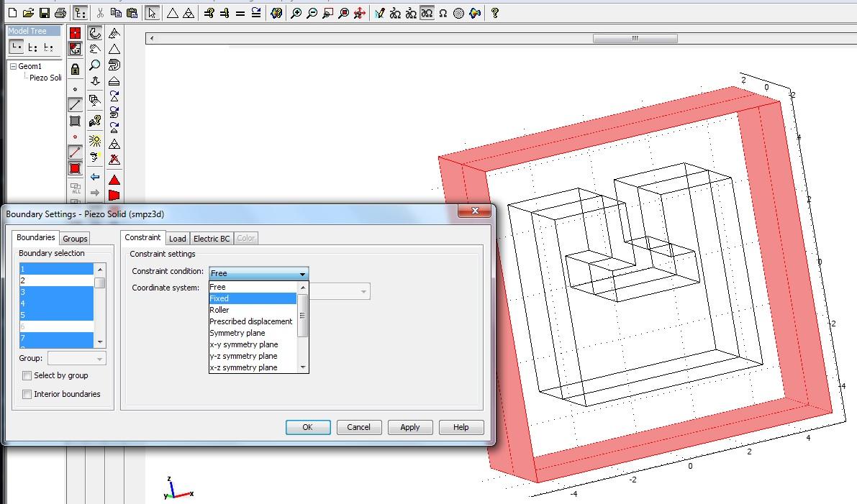This screenshot has width=857, height=504.
Task: Open the Load tab
Action: [177, 239]
